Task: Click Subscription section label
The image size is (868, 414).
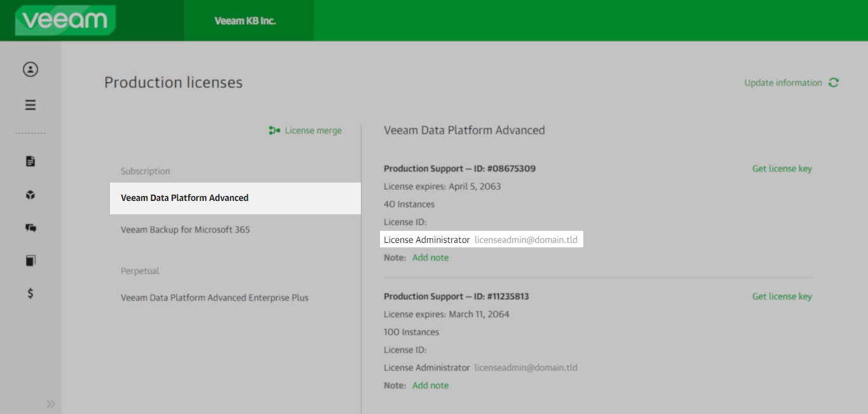Action: pyautogui.click(x=146, y=171)
